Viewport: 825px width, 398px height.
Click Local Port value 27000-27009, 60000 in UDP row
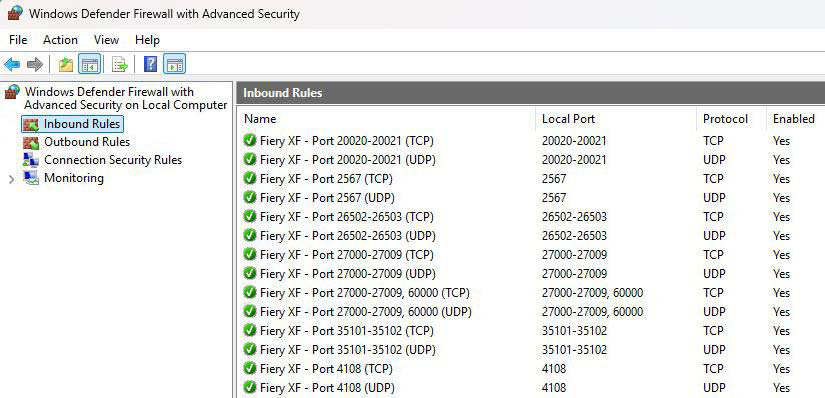[x=592, y=312]
